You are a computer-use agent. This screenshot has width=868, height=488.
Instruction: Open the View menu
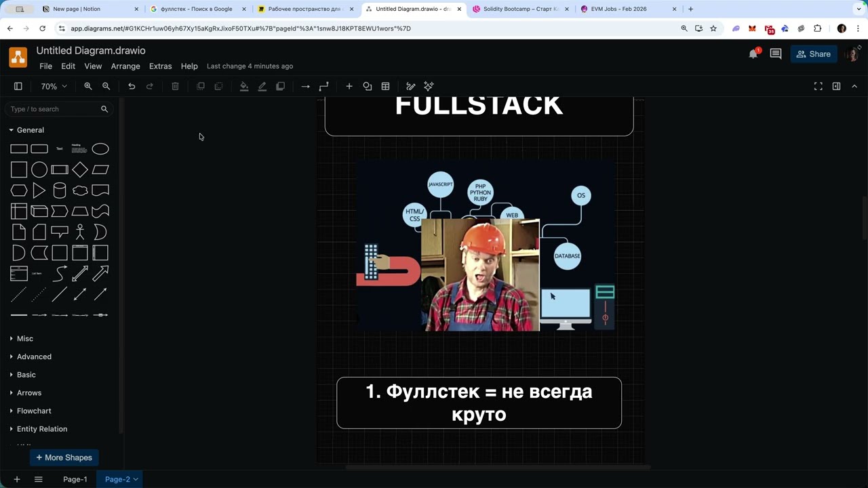pyautogui.click(x=93, y=66)
